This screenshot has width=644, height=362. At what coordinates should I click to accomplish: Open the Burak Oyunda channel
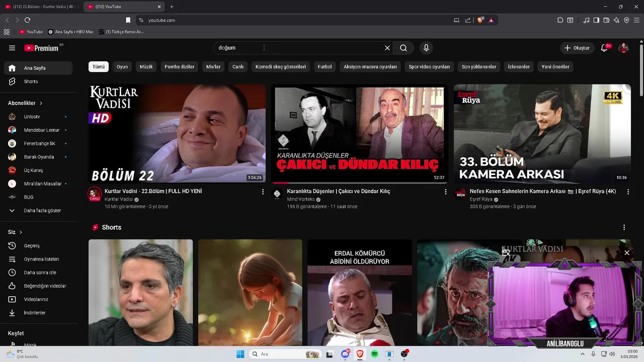(x=38, y=157)
